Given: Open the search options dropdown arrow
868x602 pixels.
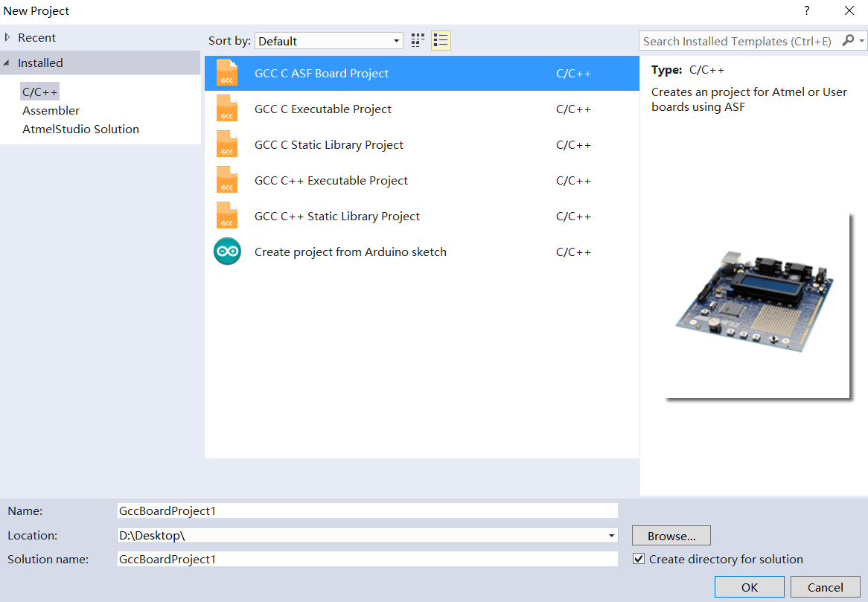Looking at the screenshot, I should pyautogui.click(x=861, y=40).
